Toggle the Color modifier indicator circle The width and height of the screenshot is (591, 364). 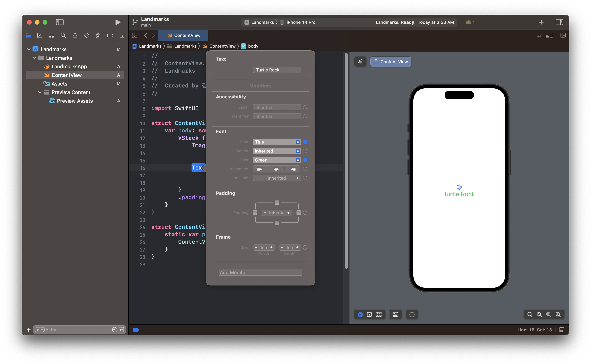pyautogui.click(x=305, y=160)
